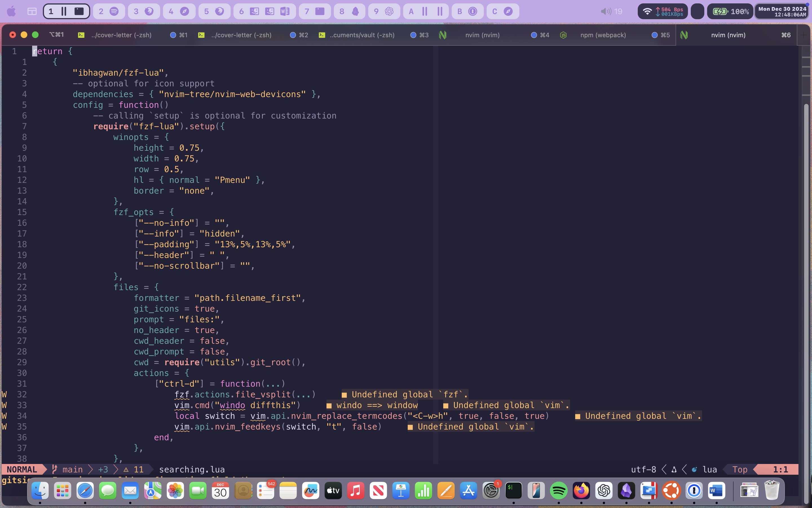Switch to workspace 9 with ChatGPT
The image size is (812, 508).
point(384,11)
